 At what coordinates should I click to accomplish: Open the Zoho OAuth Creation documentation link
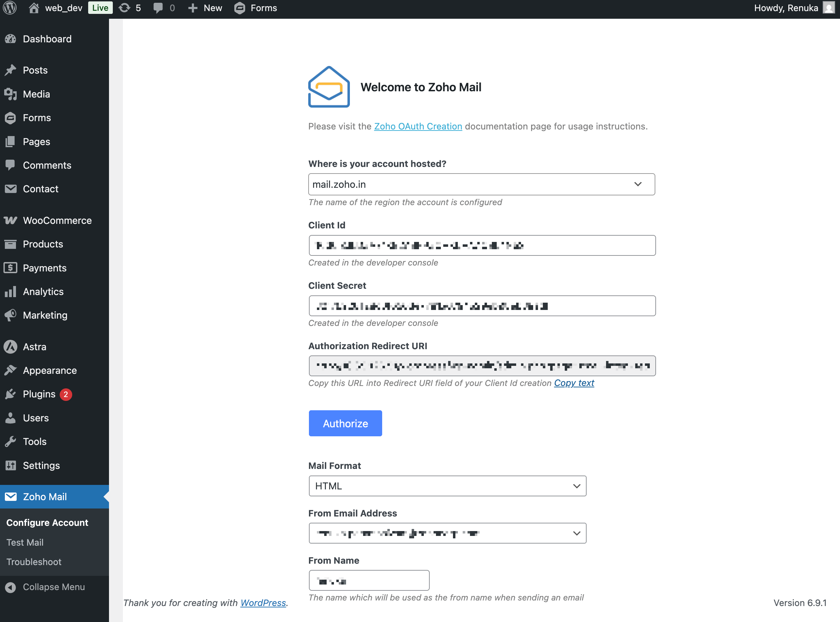(418, 126)
